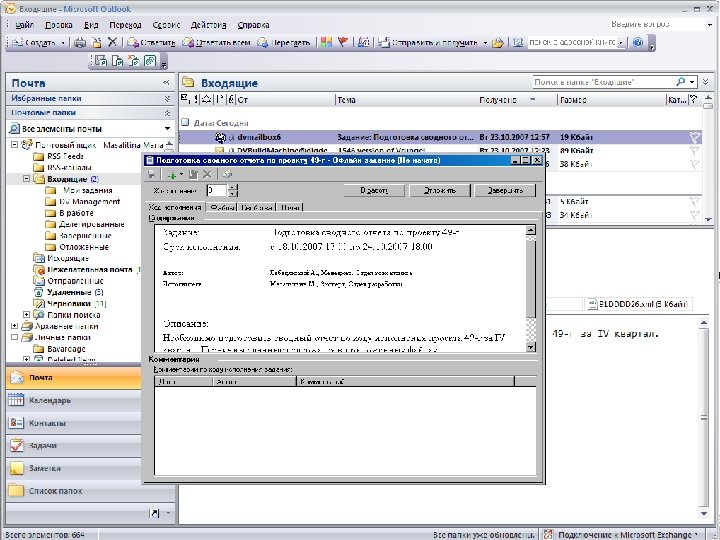This screenshot has height=540, width=720.
Task: Open the attachment 91DDDD26.xml in reading pane
Action: pyautogui.click(x=639, y=304)
